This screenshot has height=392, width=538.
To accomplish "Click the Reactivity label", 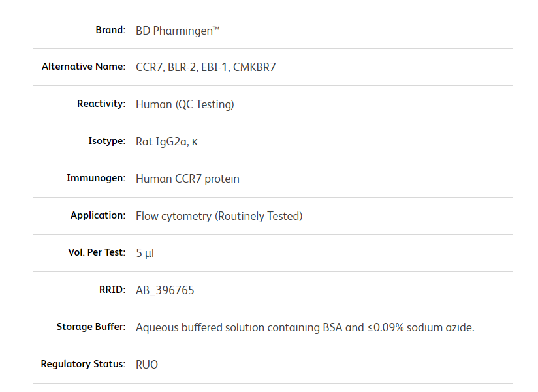I will pos(101,104).
